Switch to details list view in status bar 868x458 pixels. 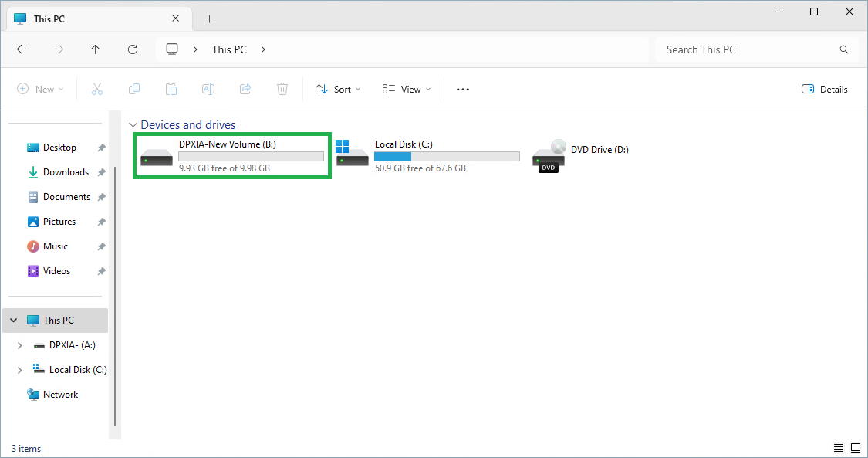click(x=839, y=448)
